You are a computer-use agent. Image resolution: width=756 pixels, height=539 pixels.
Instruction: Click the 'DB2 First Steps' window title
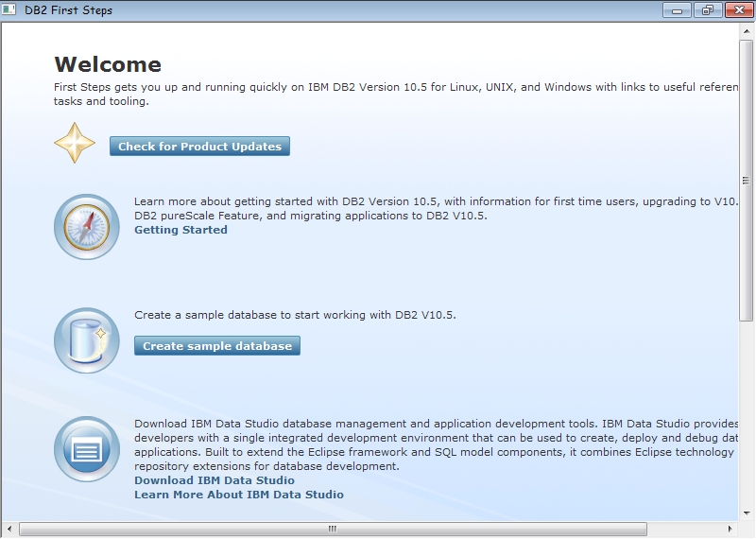click(x=68, y=10)
